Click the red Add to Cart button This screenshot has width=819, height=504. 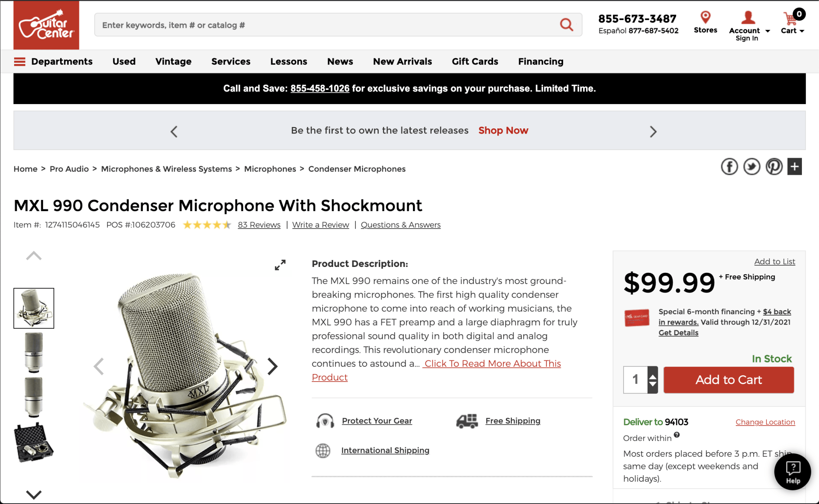[729, 380]
